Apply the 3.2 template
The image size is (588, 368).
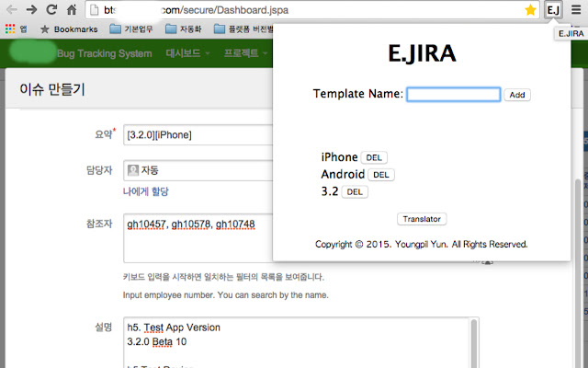click(330, 192)
